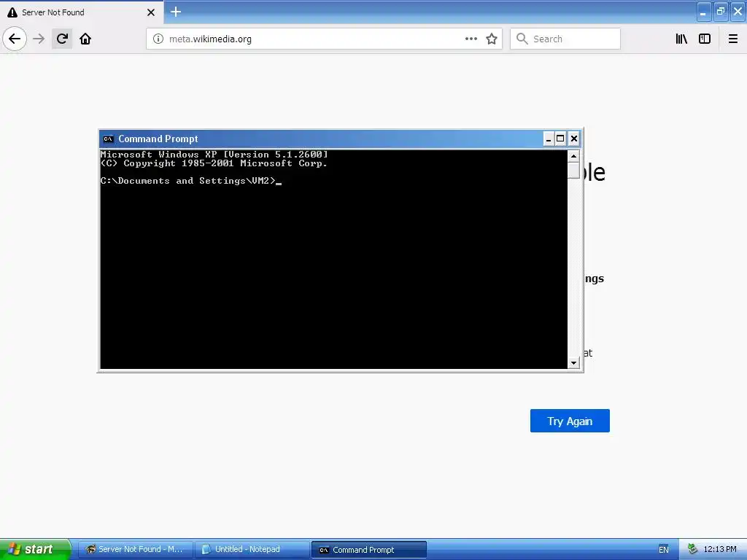The width and height of the screenshot is (747, 560).
Task: Restore down the Firefox browser window
Action: coord(721,12)
